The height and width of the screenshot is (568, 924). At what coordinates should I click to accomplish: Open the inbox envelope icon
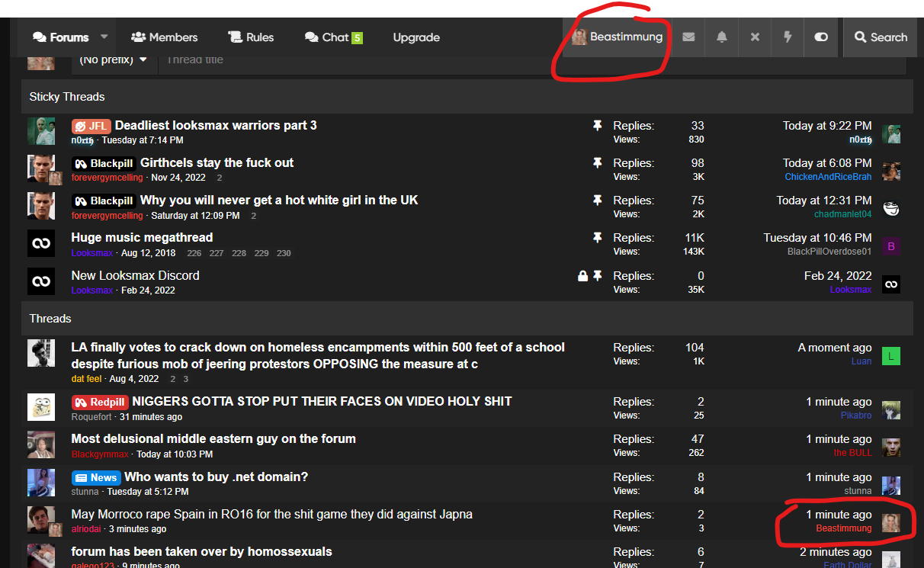click(x=688, y=37)
